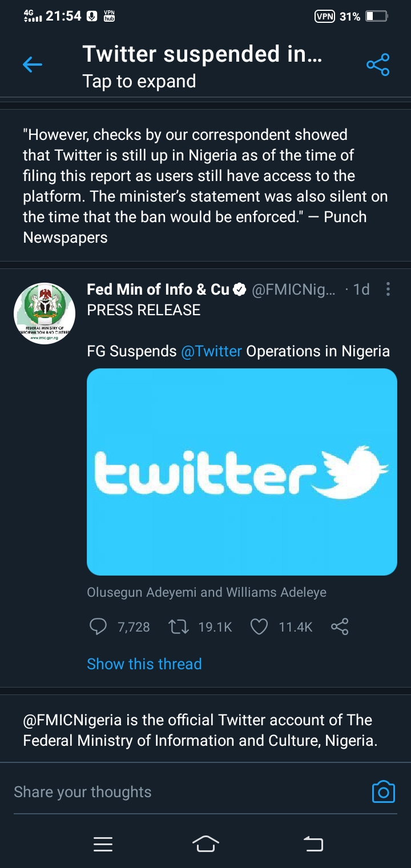Expand the Twitter suspended in… title

203,54
